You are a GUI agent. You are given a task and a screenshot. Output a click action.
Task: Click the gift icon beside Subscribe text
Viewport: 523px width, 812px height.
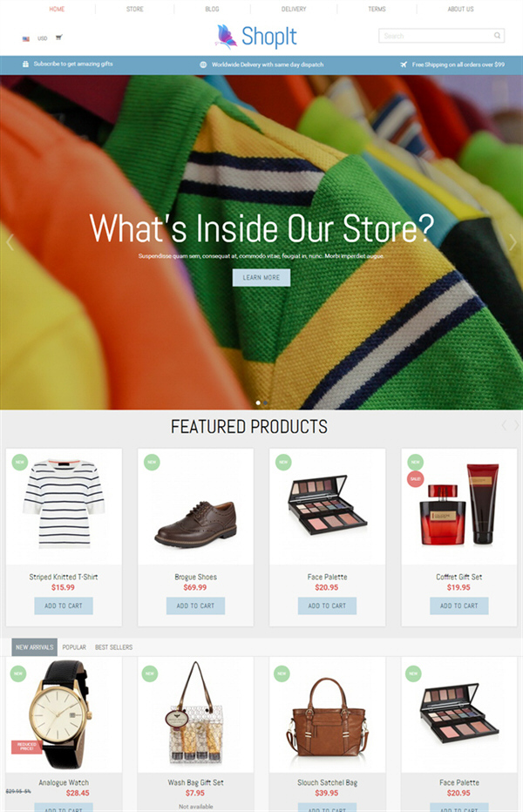pyautogui.click(x=25, y=64)
